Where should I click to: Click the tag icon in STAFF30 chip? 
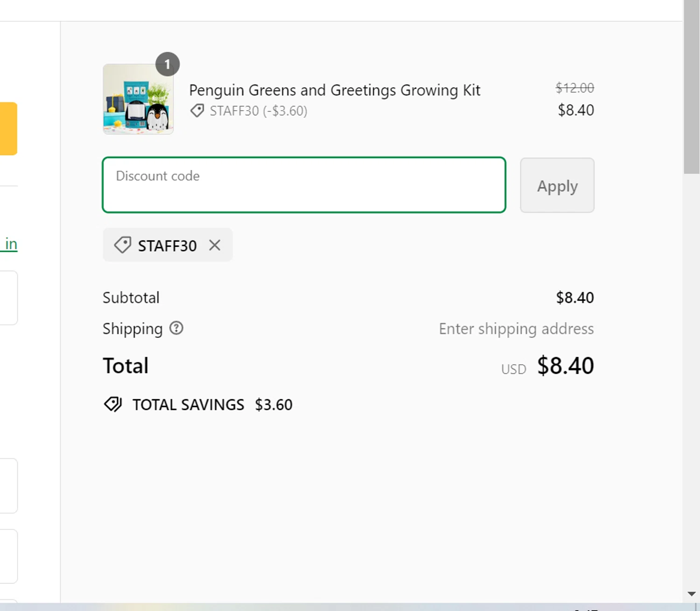coord(123,245)
